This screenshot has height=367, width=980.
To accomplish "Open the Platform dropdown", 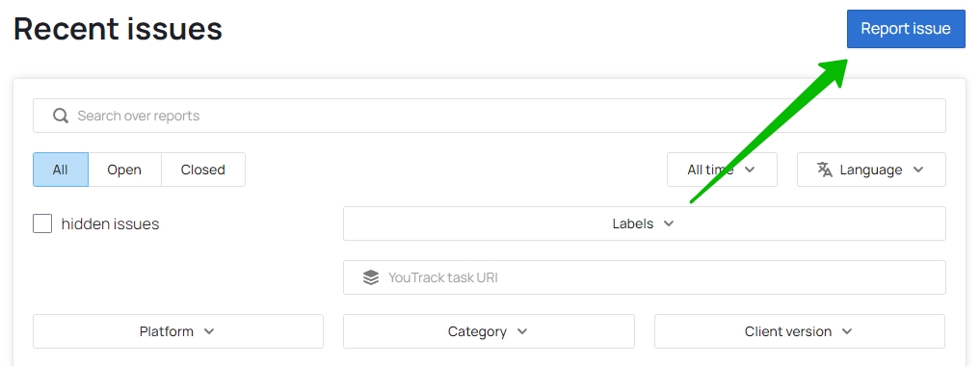I will (x=178, y=331).
